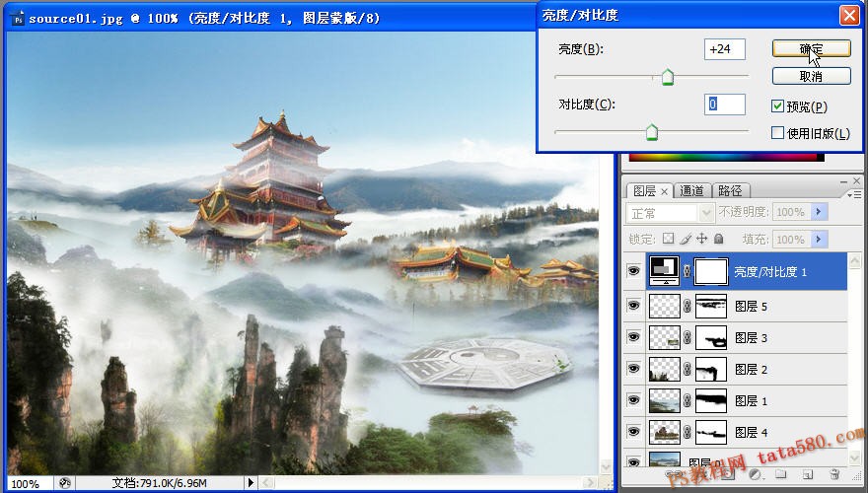Click chain link icon on 图层 3
Viewport: 868px width, 493px height.
point(687,337)
